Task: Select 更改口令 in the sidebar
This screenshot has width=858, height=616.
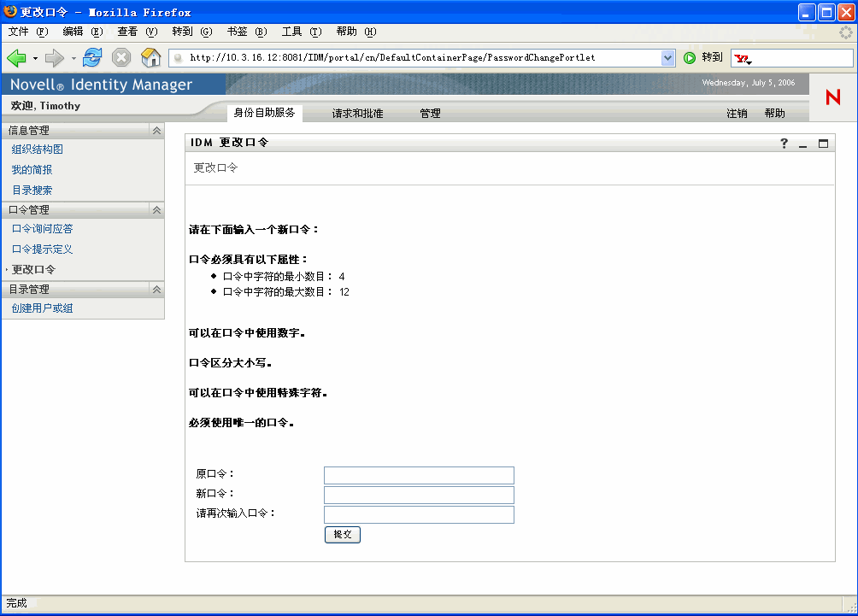Action: click(33, 269)
